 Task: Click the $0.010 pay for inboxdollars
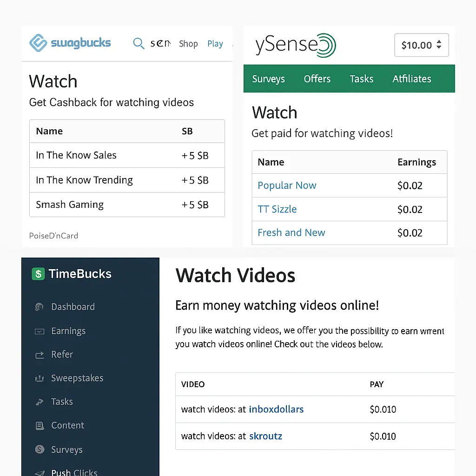pos(383,410)
